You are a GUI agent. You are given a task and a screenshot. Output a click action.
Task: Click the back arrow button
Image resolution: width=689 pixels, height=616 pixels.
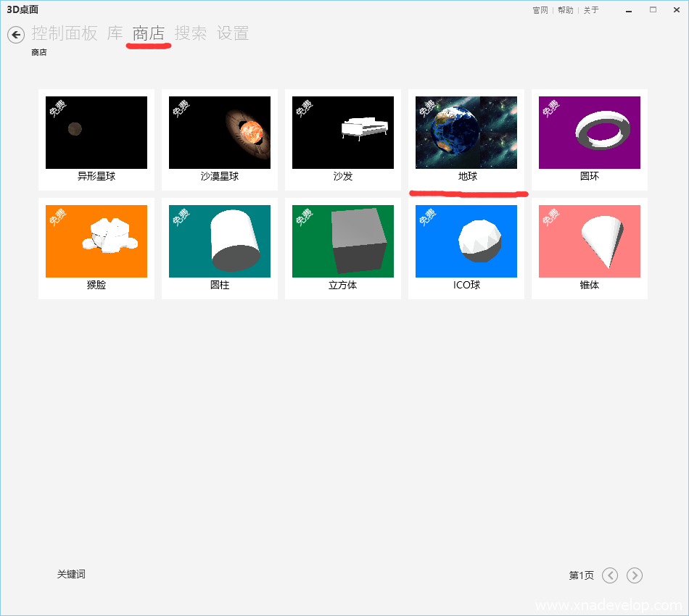16,34
